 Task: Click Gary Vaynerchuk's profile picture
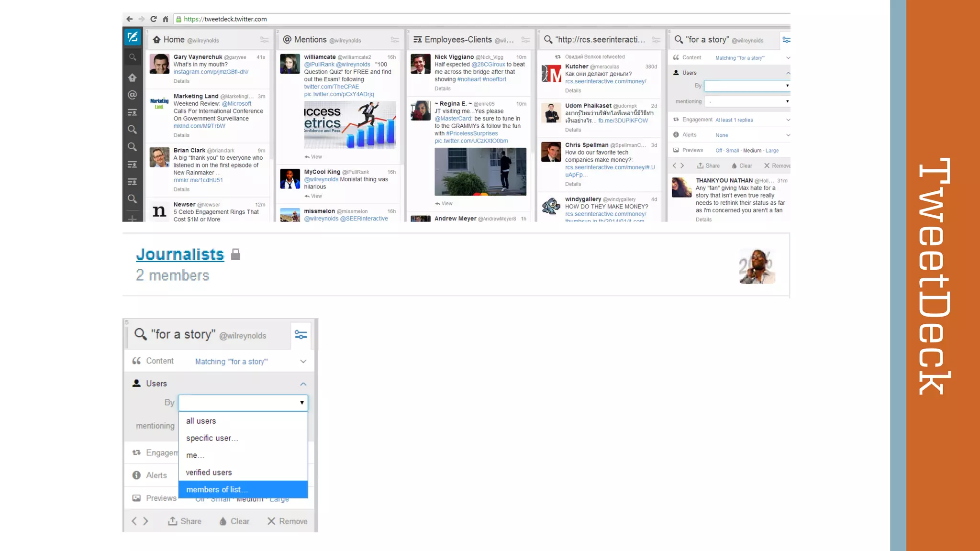click(x=159, y=64)
